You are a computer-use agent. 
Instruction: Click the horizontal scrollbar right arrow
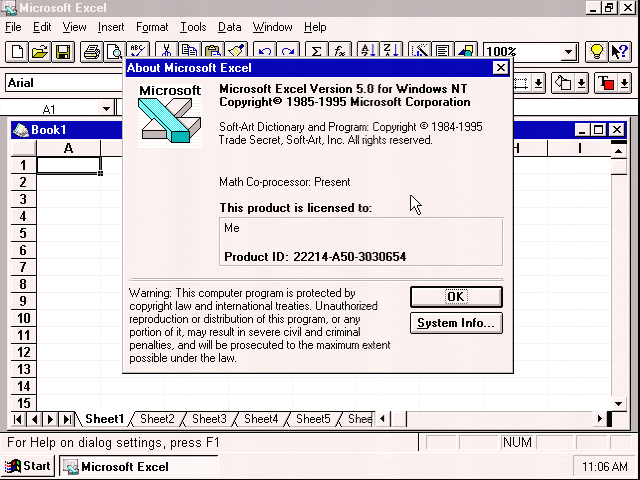pyautogui.click(x=599, y=419)
